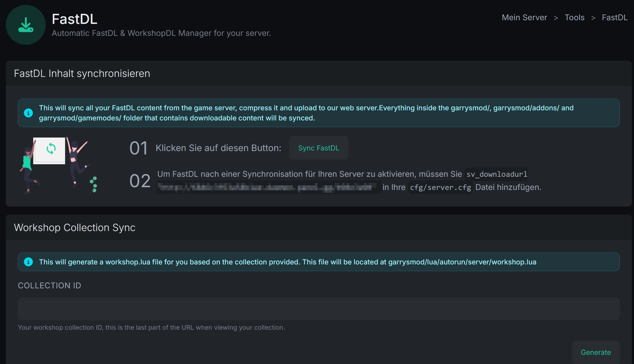Click info icon in FastDL sync notice
This screenshot has height=364, width=634.
point(28,113)
